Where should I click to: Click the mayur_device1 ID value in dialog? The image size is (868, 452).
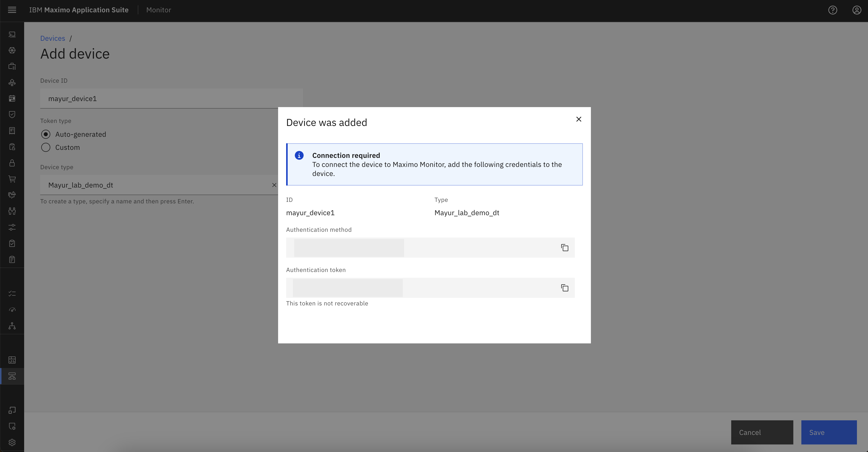310,213
